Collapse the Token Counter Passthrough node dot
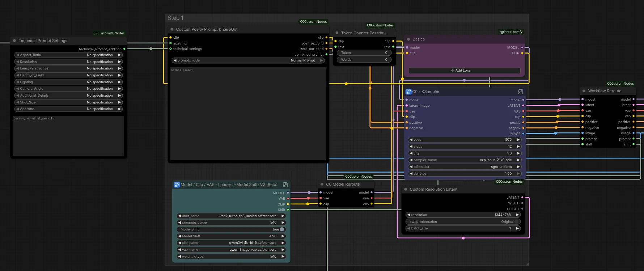This screenshot has height=271, width=644. (x=337, y=33)
